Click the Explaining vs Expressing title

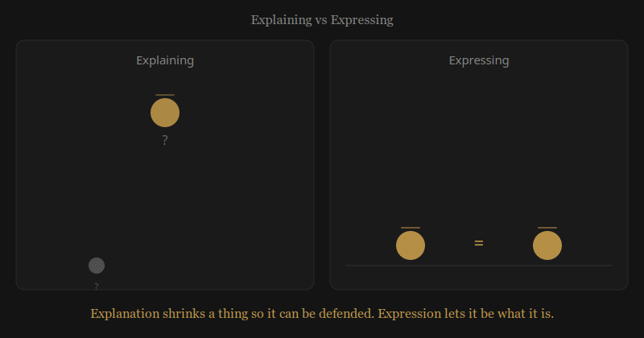click(x=322, y=19)
